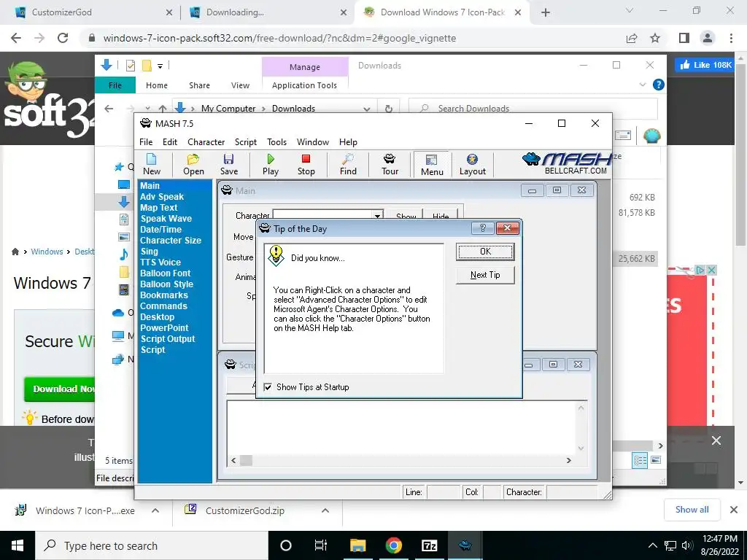
Task: Open the File tab in Downloads explorer
Action: point(115,85)
